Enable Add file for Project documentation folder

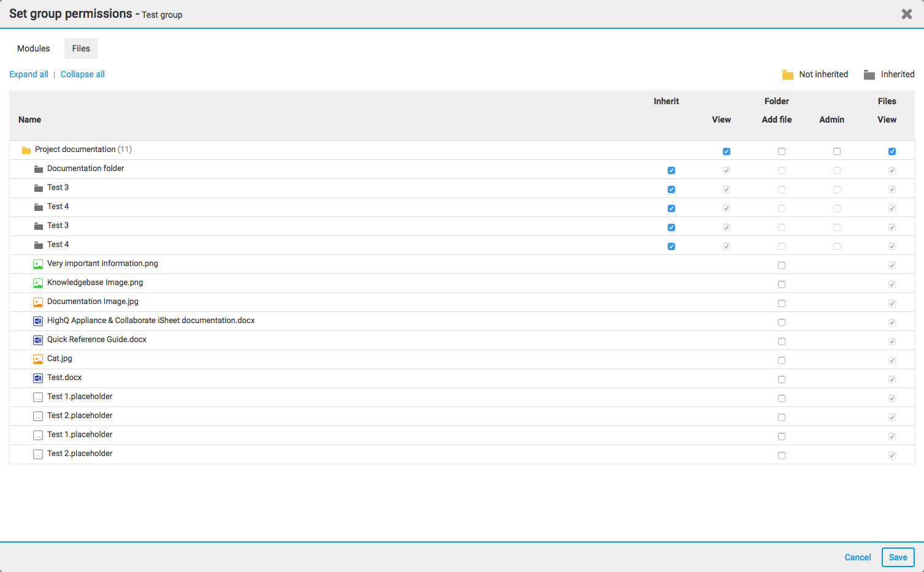pos(781,151)
